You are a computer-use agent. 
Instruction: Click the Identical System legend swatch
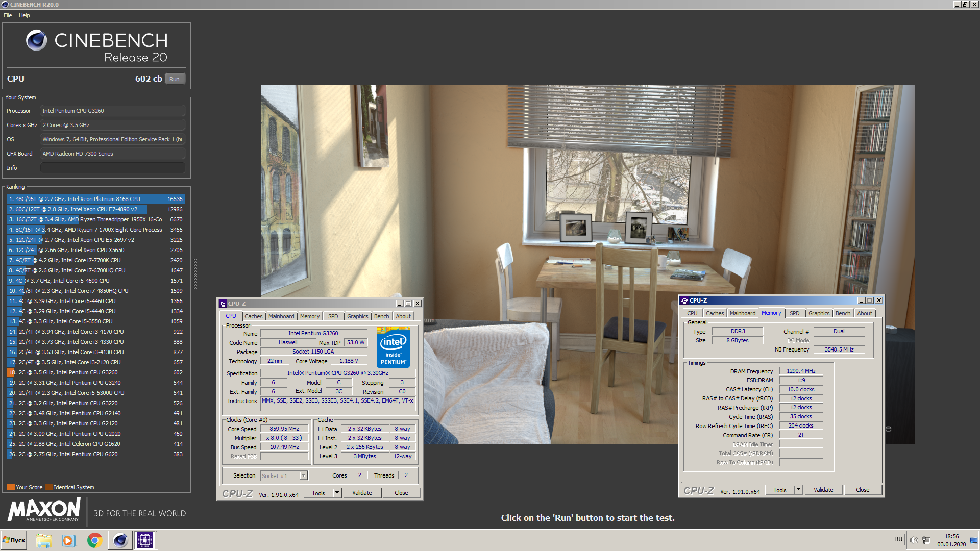click(x=48, y=487)
